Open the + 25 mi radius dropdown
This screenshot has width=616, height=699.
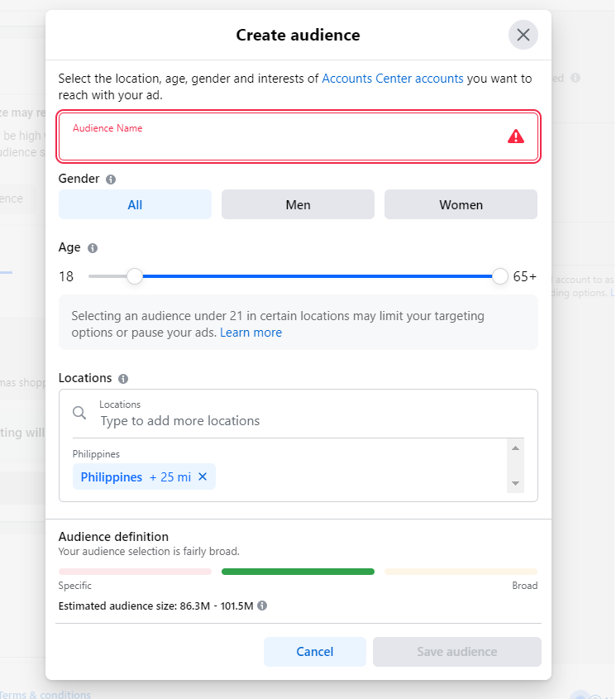[170, 477]
